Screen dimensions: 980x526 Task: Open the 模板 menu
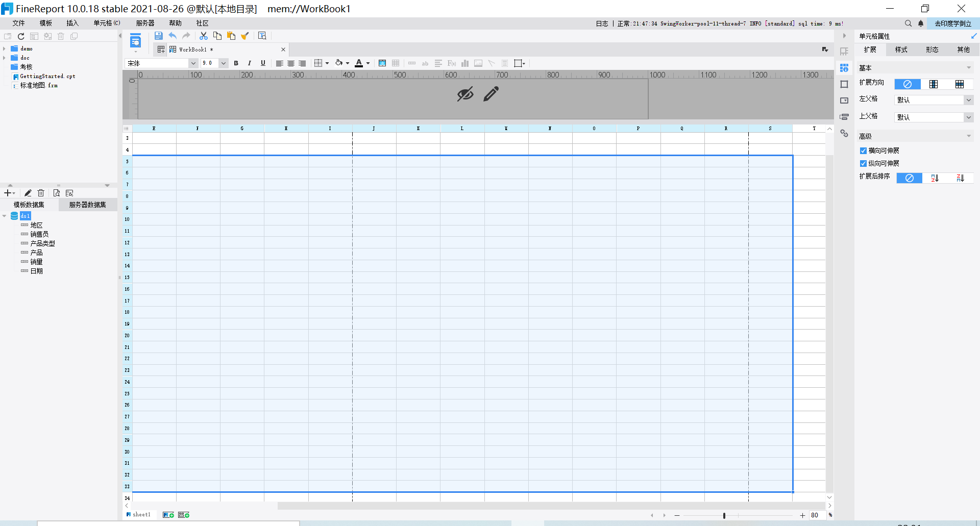pos(46,23)
